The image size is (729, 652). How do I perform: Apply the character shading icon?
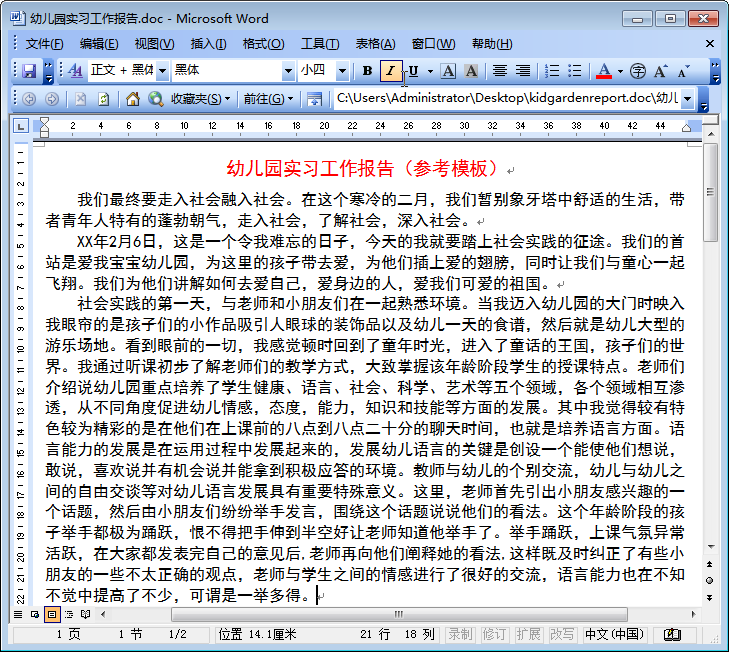pyautogui.click(x=471, y=71)
